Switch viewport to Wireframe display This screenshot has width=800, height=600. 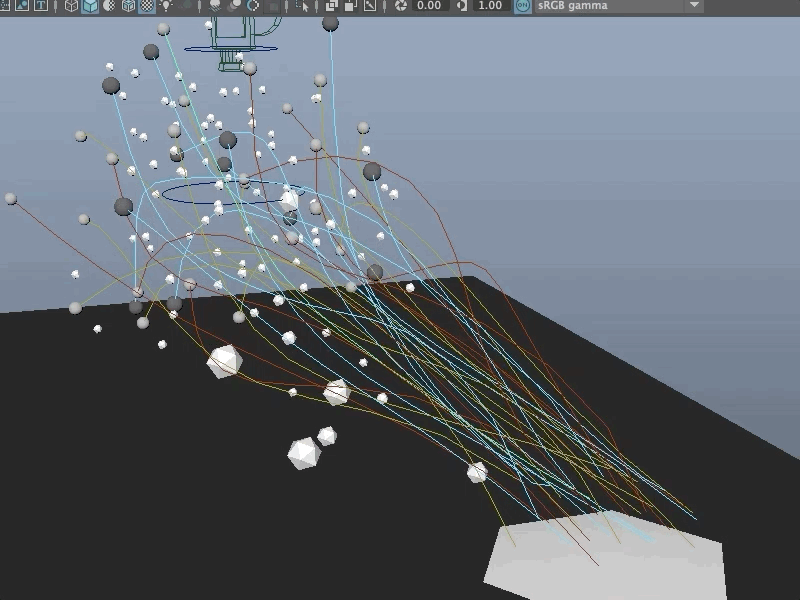point(71,6)
